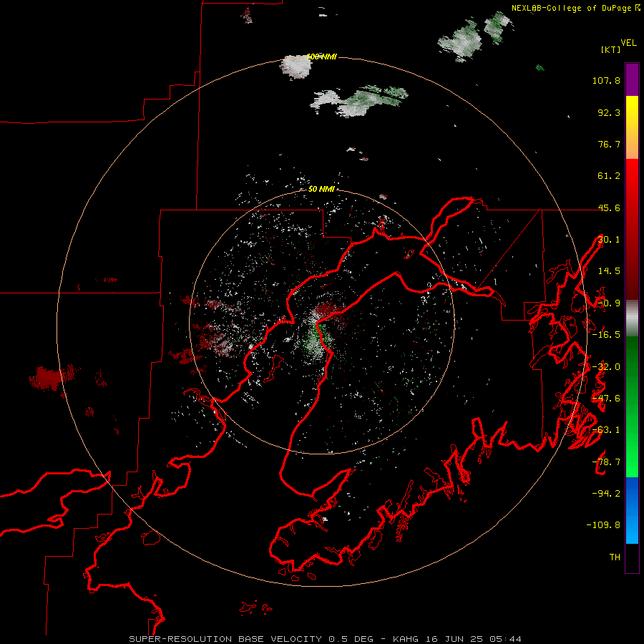Select the -32.0 legend value
Image resolution: width=644 pixels, height=644 pixels.
click(x=606, y=367)
